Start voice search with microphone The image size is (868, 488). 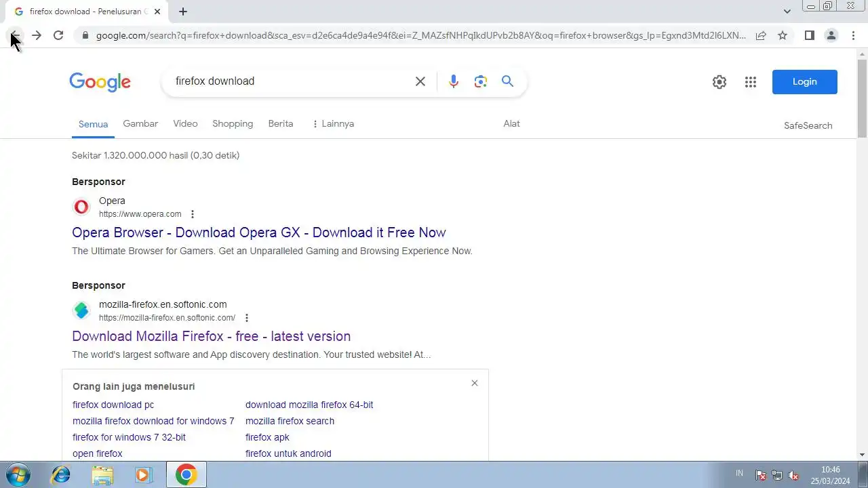coord(454,81)
